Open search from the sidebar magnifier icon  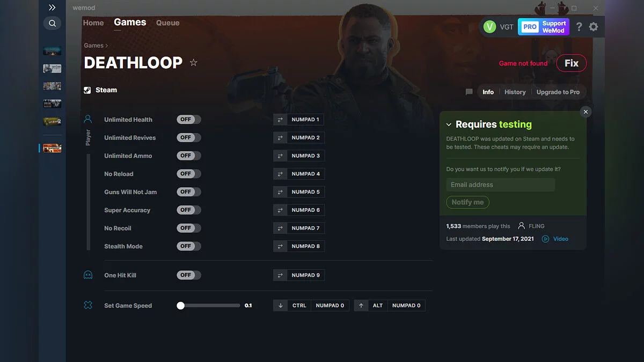click(x=52, y=23)
